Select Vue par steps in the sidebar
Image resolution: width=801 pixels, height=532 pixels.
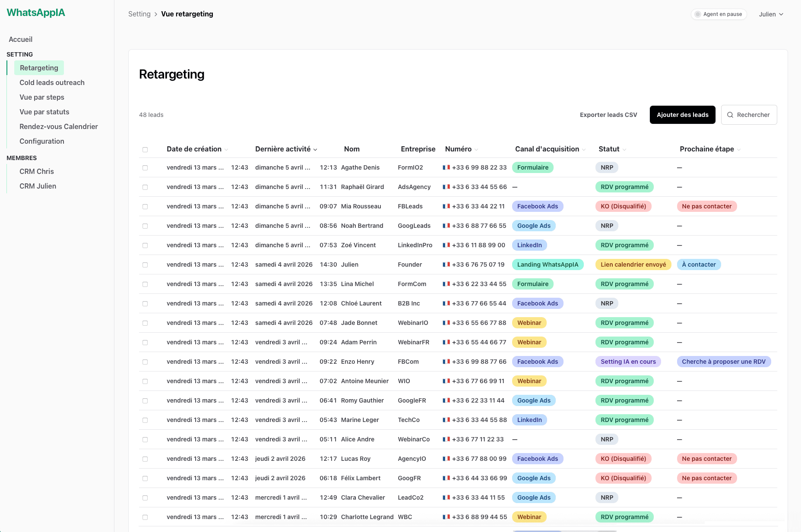[42, 97]
